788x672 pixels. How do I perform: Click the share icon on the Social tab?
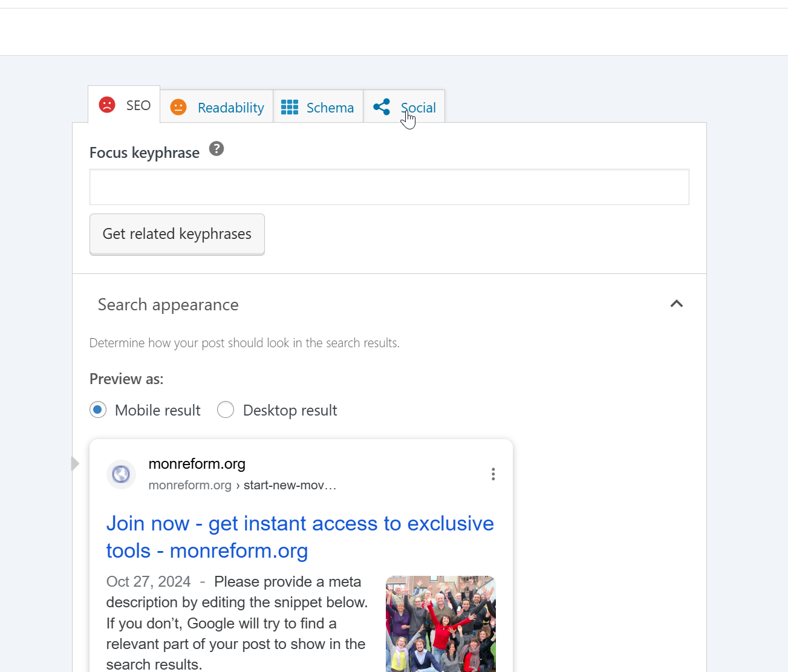(382, 106)
